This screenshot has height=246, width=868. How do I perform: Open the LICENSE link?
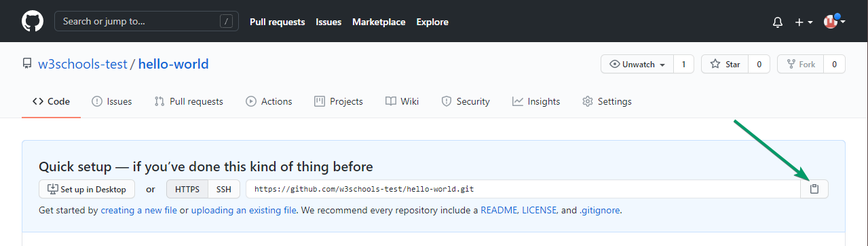(x=539, y=211)
